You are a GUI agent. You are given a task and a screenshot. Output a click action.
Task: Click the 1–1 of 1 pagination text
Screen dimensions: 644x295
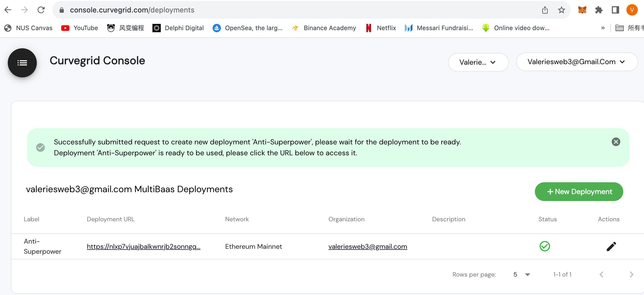(562, 274)
